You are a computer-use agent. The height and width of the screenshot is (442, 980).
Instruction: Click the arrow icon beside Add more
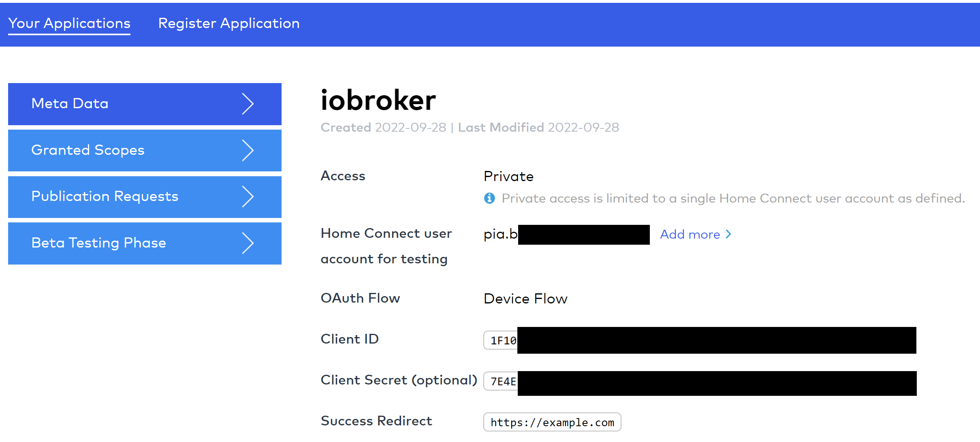[x=728, y=234]
